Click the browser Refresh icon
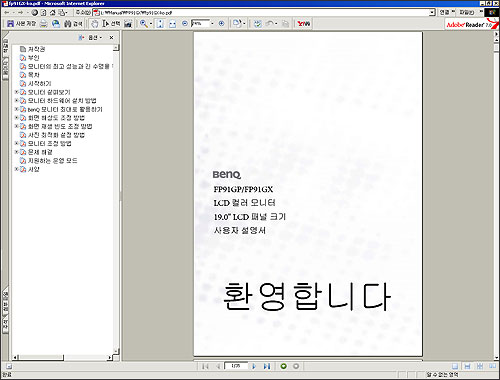 pyautogui.click(x=43, y=12)
